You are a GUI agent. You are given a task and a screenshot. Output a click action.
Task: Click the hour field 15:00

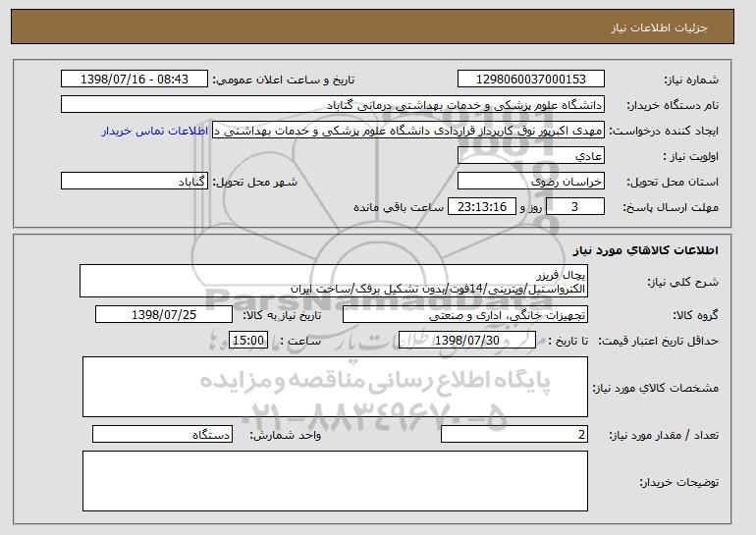pos(248,341)
